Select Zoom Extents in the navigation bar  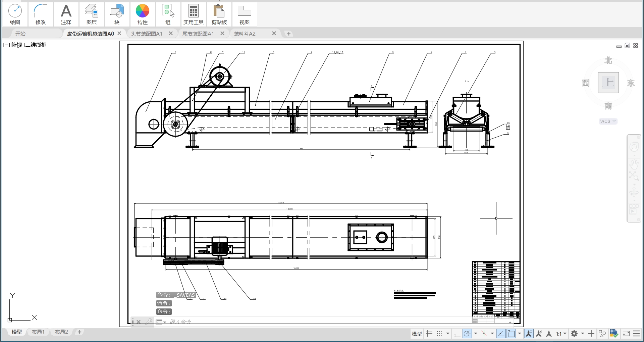tap(634, 176)
